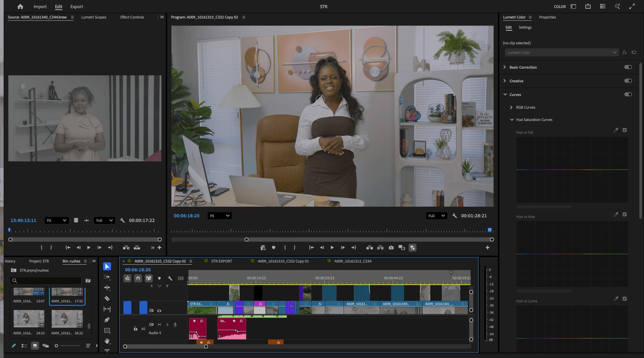Select the Hand tool

[x=107, y=341]
